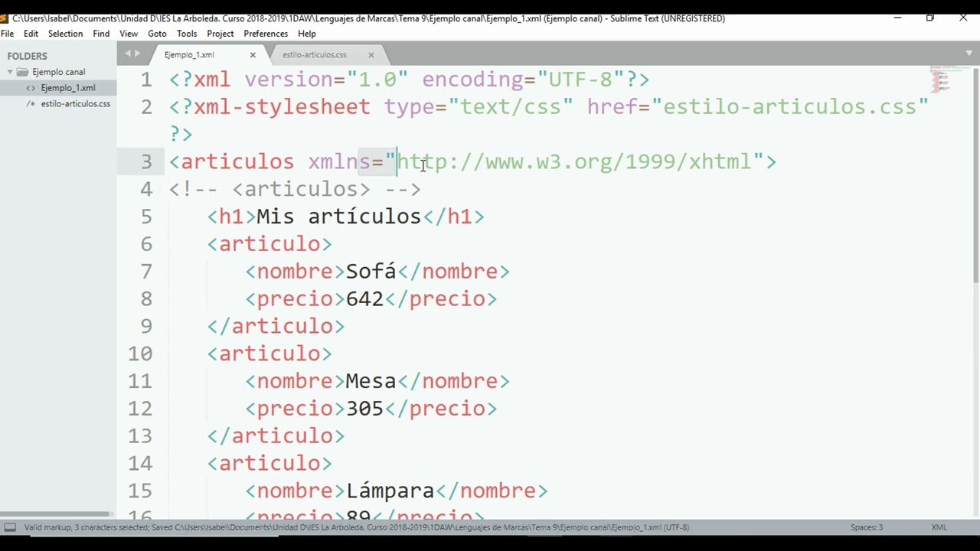Viewport: 980px width, 551px height.
Task: Select Ejemplo canal folder in sidebar
Action: 58,72
